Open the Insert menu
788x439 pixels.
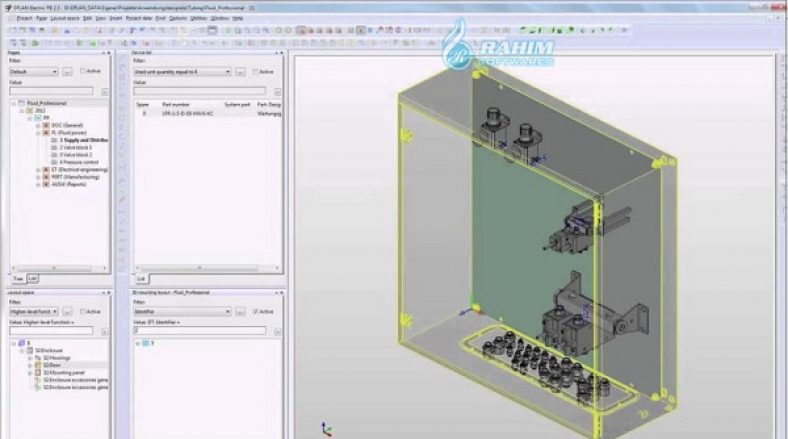pyautogui.click(x=116, y=18)
